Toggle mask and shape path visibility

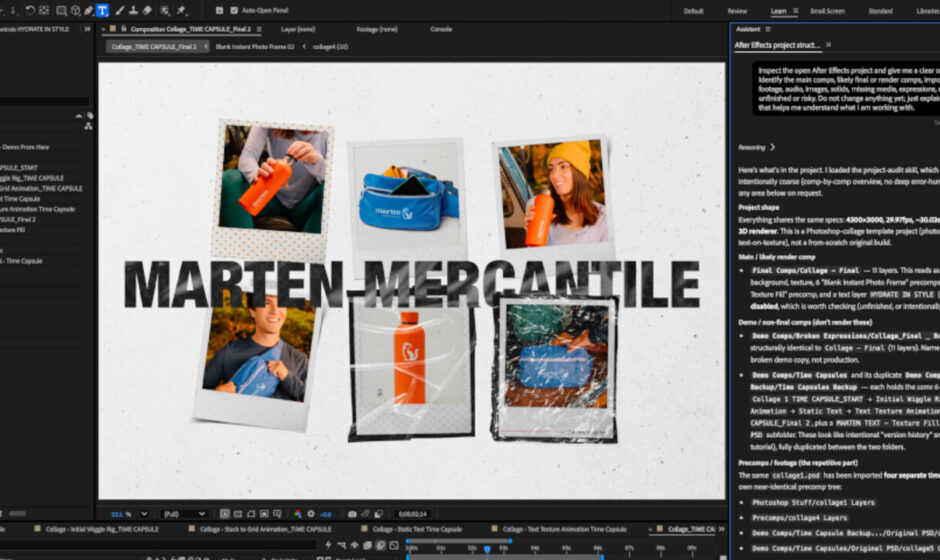coord(251,514)
